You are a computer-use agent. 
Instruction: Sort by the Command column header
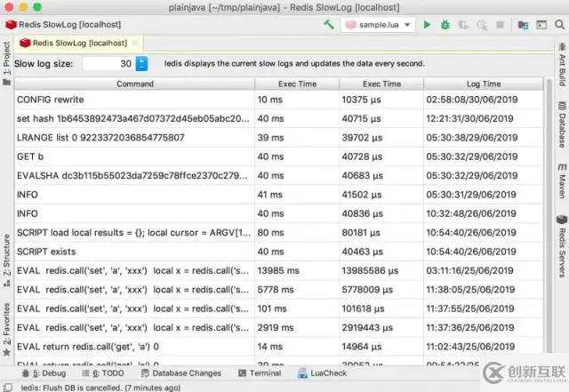135,84
